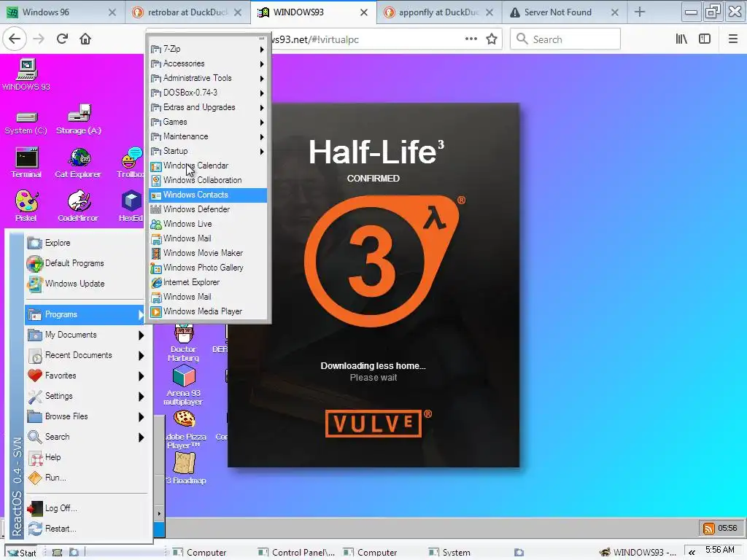747x560 pixels.
Task: Select Windows Contacts in Programs menu
Action: pyautogui.click(x=208, y=195)
